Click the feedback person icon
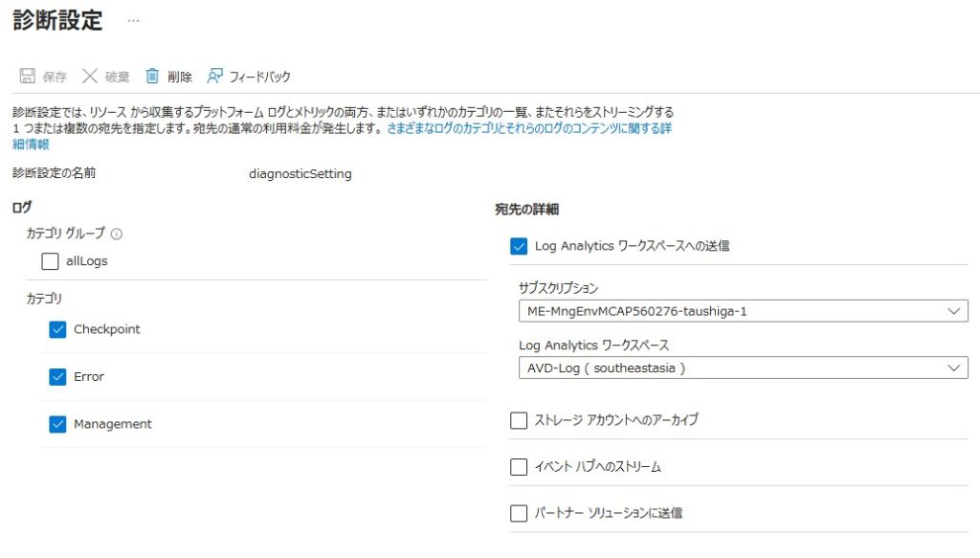 tap(215, 77)
